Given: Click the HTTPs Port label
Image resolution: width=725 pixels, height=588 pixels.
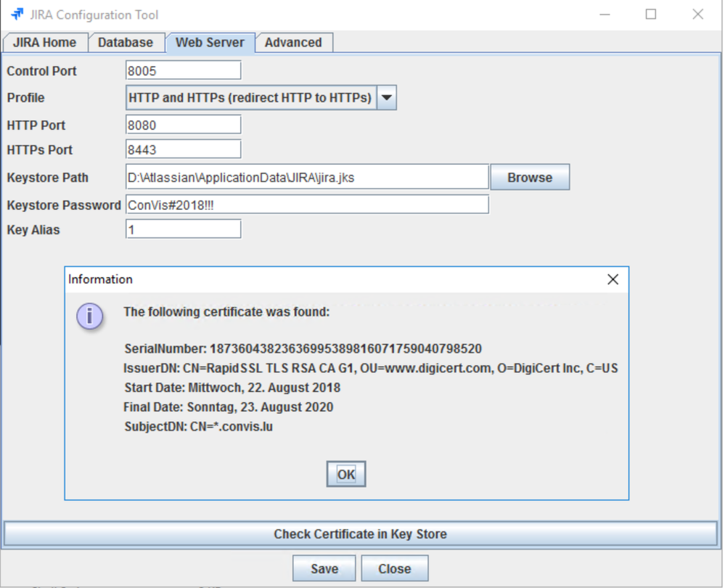Looking at the screenshot, I should pos(40,150).
